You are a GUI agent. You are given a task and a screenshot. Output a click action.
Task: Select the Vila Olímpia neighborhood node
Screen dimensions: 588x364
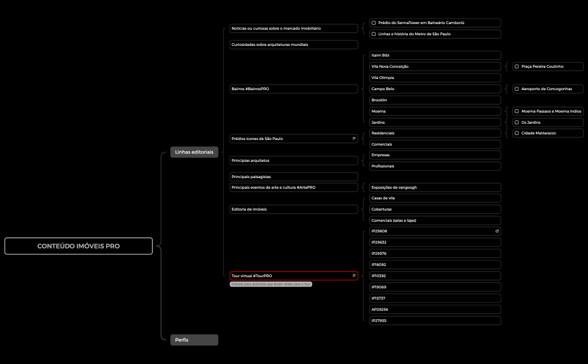pos(435,78)
